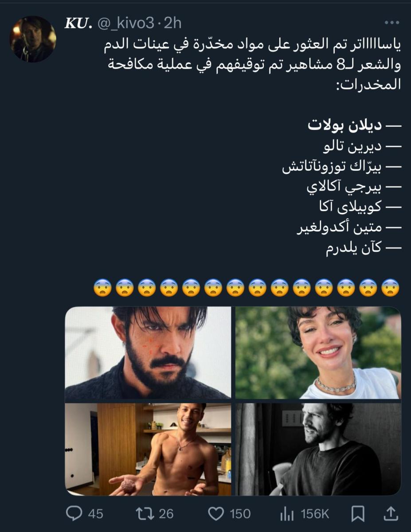
Task: Like the tweet with the heart icon
Action: [x=216, y=514]
